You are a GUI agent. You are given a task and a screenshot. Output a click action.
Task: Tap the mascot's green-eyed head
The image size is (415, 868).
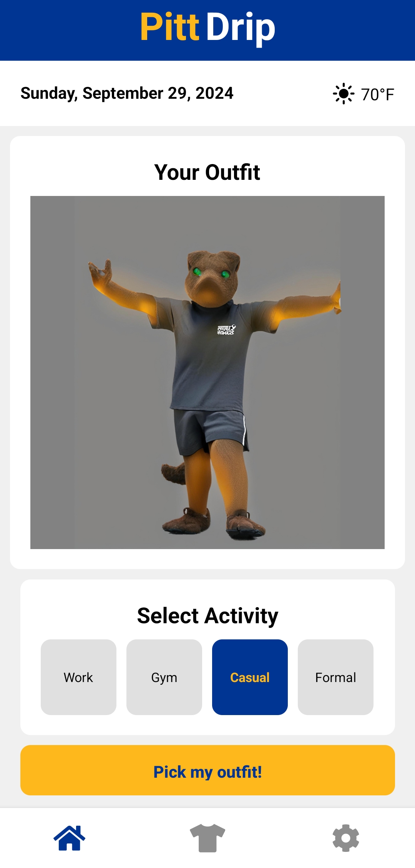(212, 279)
